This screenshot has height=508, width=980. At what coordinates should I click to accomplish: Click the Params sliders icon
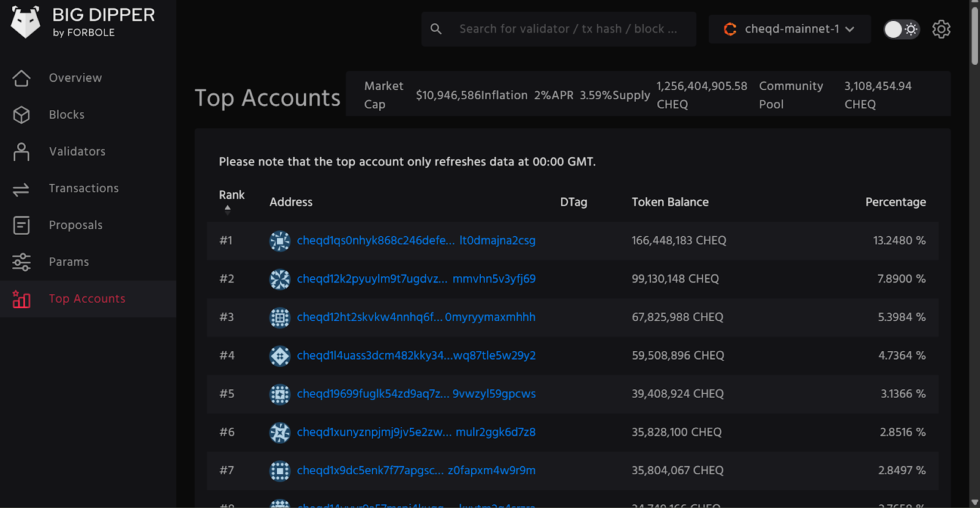click(x=21, y=262)
